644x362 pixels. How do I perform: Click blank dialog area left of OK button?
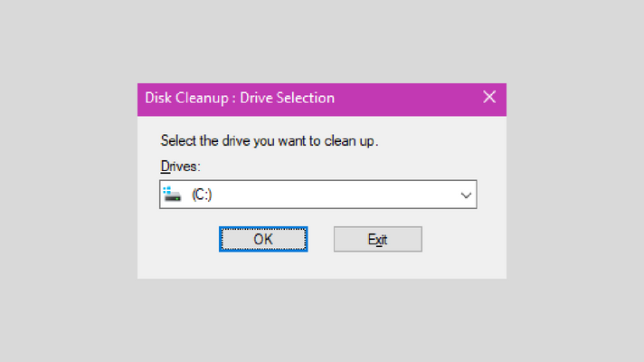[178, 239]
